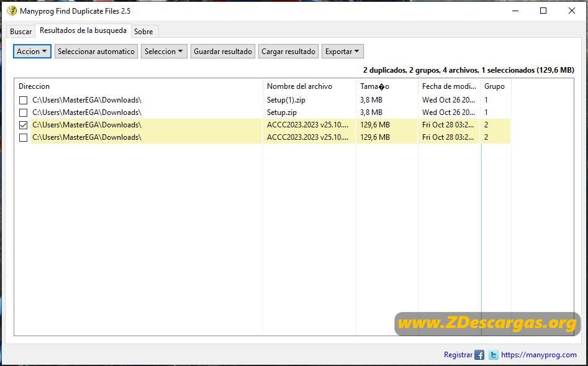Click the date in the unchecked ACCC2023 row
The image size is (588, 366).
[x=448, y=137]
